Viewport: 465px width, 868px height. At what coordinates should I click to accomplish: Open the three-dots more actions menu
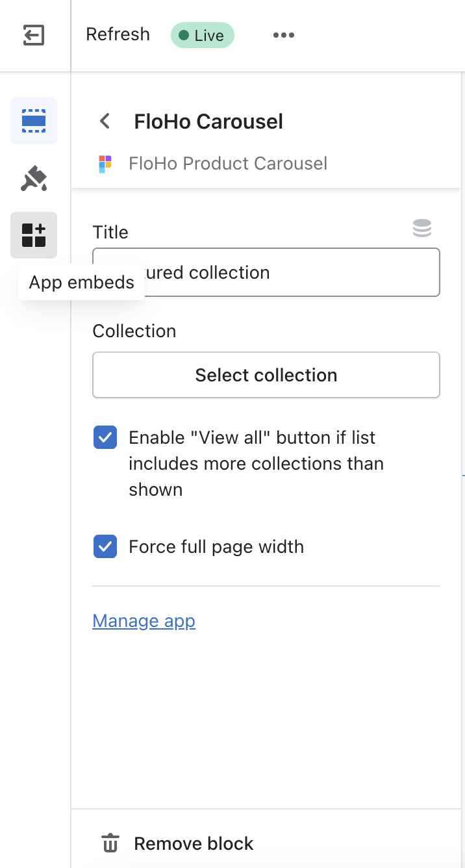point(284,35)
